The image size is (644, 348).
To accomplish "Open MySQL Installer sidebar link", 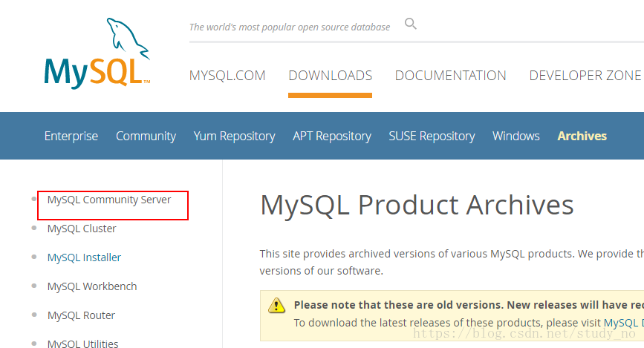I will click(x=84, y=257).
